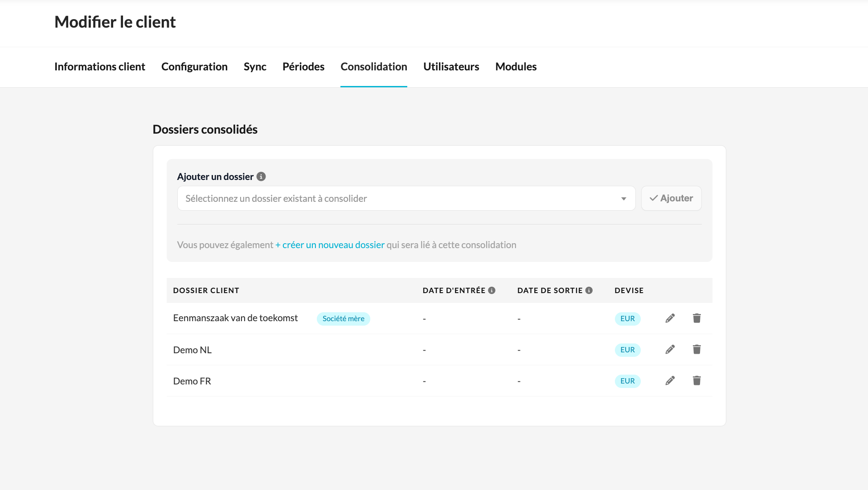Show info for Date de sortie column
This screenshot has width=868, height=490.
pyautogui.click(x=589, y=290)
